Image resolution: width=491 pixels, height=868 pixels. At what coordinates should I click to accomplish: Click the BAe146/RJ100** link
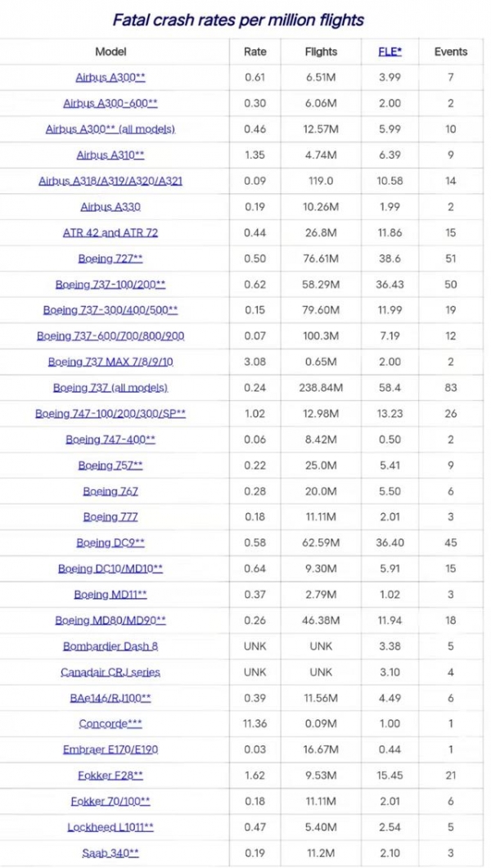(110, 698)
